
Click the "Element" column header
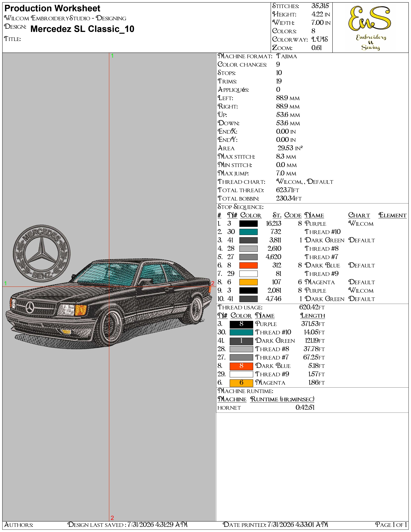tap(392, 215)
